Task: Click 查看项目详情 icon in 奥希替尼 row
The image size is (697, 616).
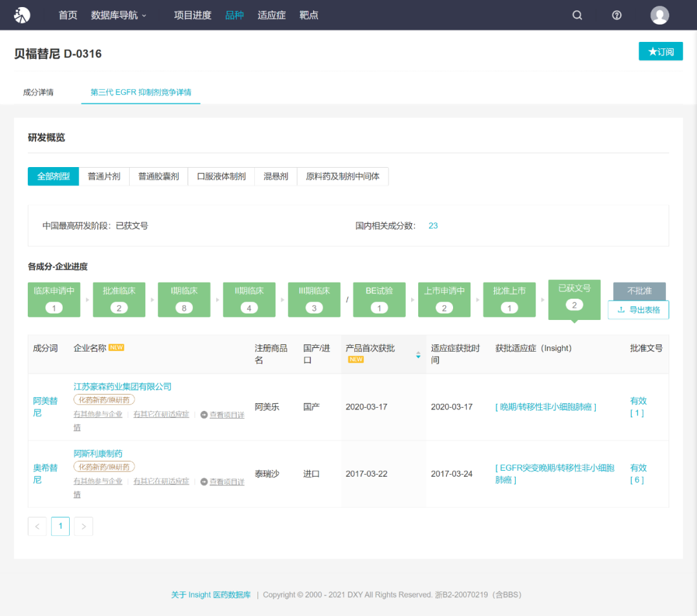Action: click(x=204, y=482)
